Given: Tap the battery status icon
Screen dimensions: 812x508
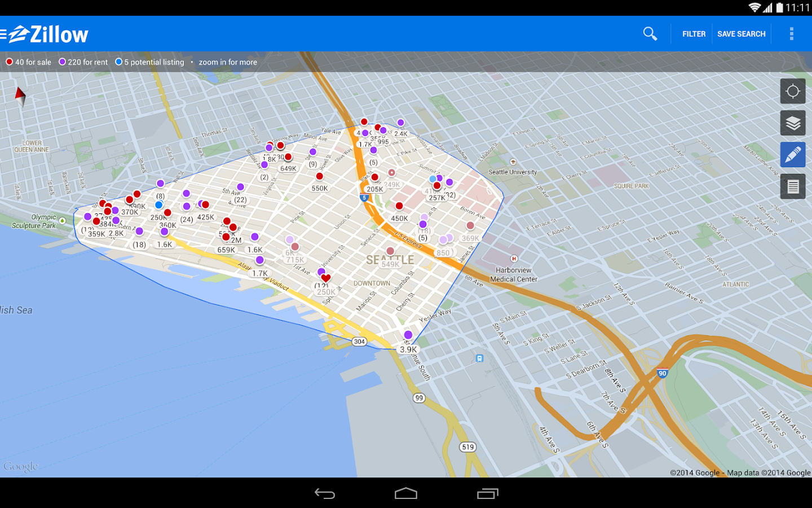Looking at the screenshot, I should point(780,7).
